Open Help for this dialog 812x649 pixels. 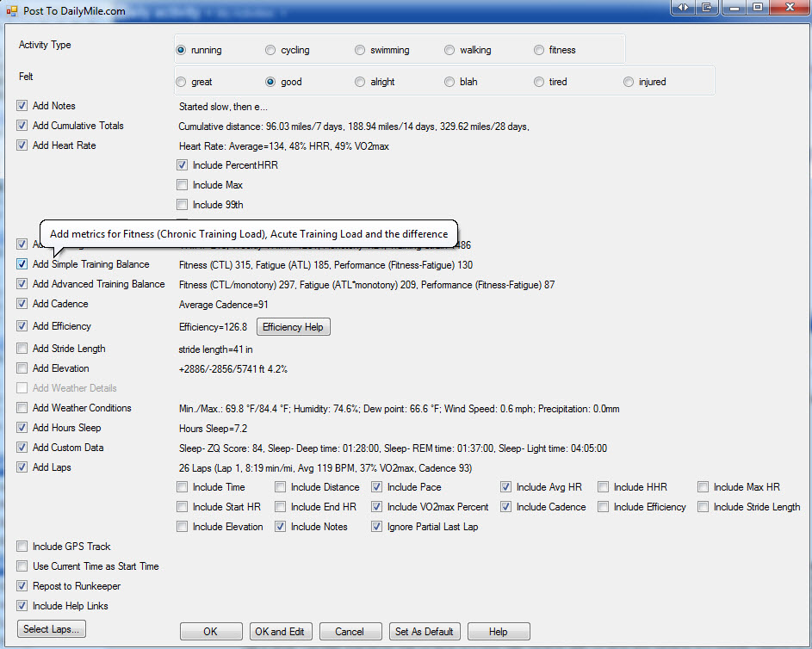click(x=499, y=632)
